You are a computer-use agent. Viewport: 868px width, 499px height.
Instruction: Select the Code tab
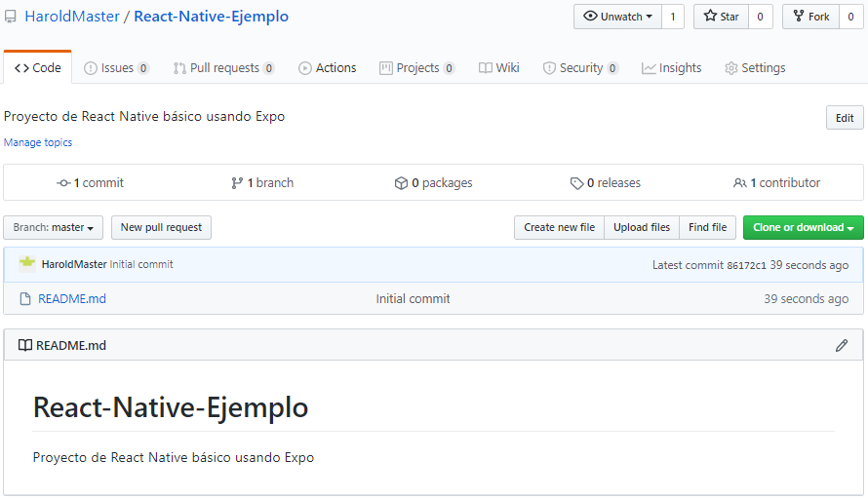click(x=38, y=67)
